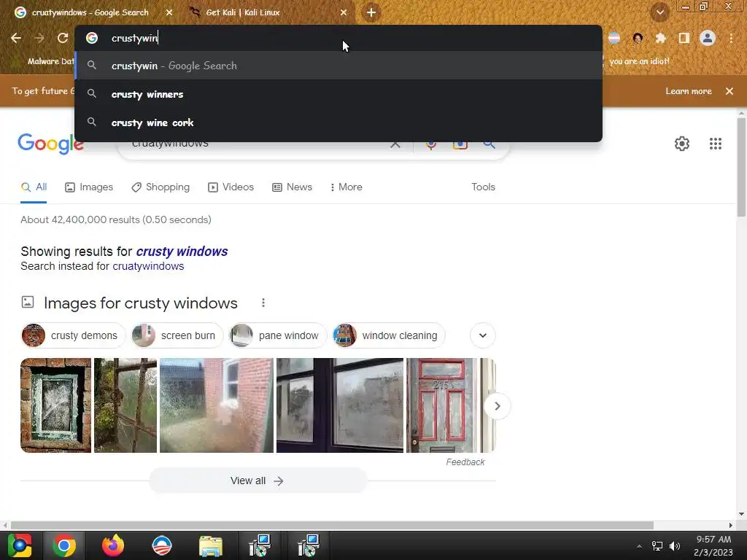Open the Chrome three-dot menu
Image resolution: width=747 pixels, height=560 pixels.
coord(731,38)
